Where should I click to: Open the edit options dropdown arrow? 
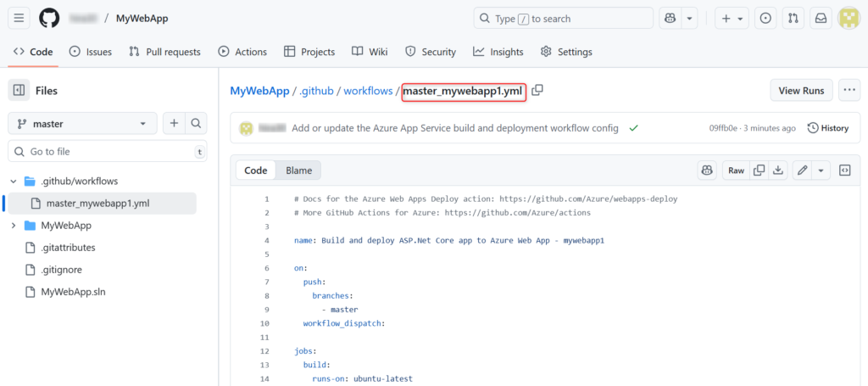[x=821, y=170]
